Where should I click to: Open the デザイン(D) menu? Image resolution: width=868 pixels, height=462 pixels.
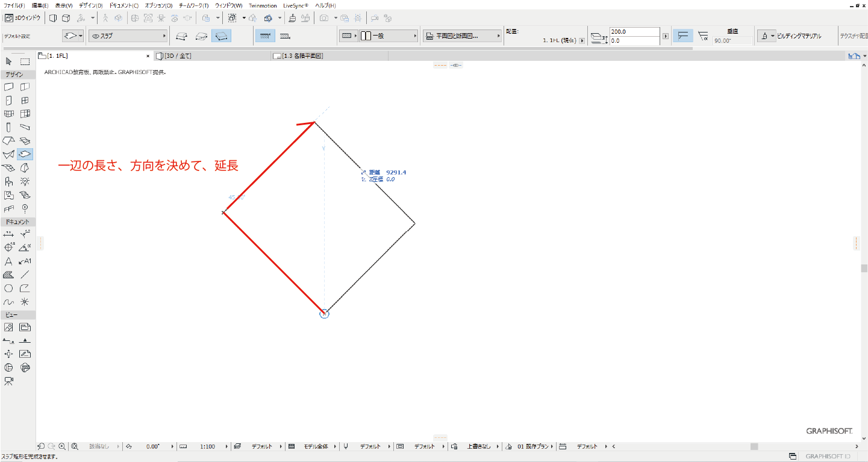(90, 5)
